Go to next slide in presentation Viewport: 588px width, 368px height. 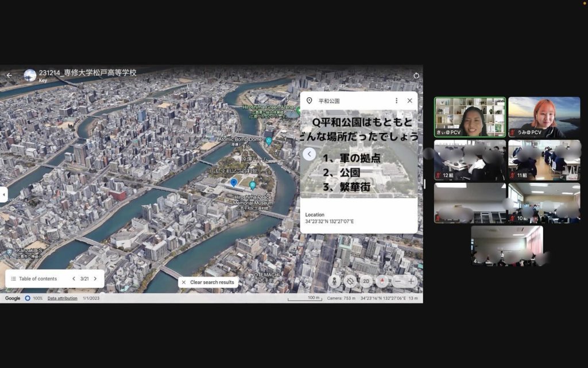(95, 279)
